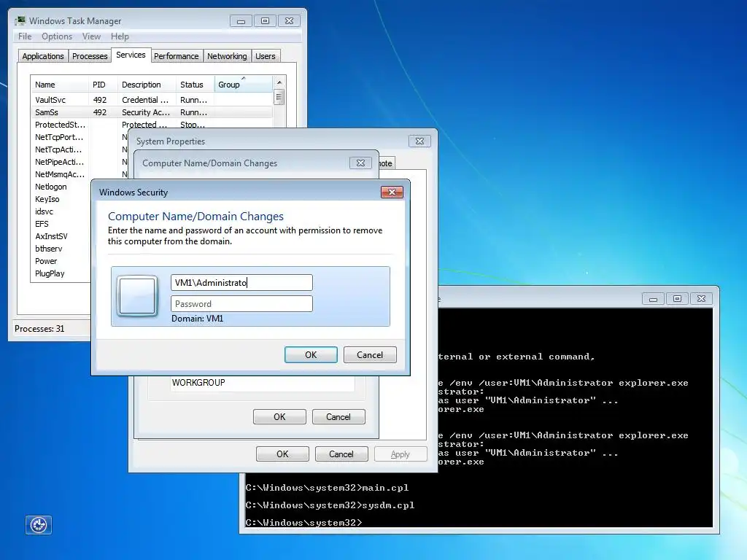Click the services list scroll up arrow
Image resolution: width=747 pixels, height=560 pixels.
[279, 82]
